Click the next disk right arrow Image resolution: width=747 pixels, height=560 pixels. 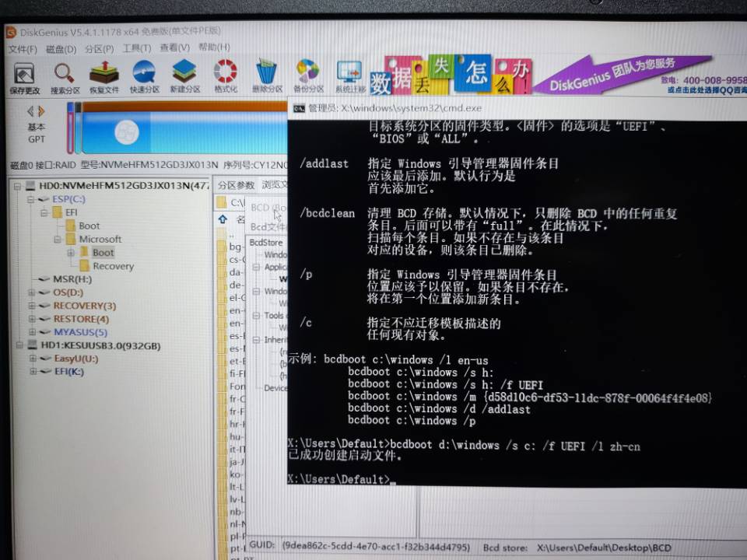(x=41, y=111)
